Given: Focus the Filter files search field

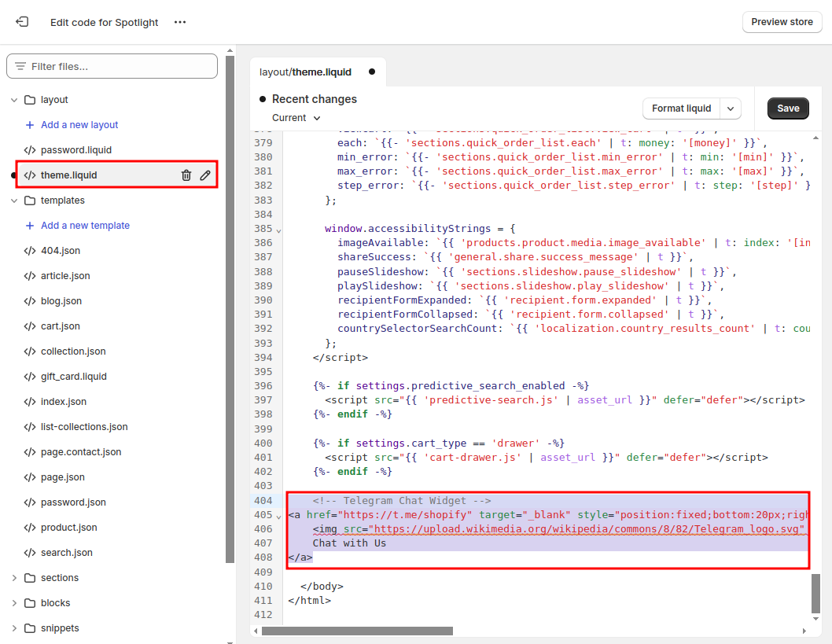Looking at the screenshot, I should pyautogui.click(x=112, y=66).
